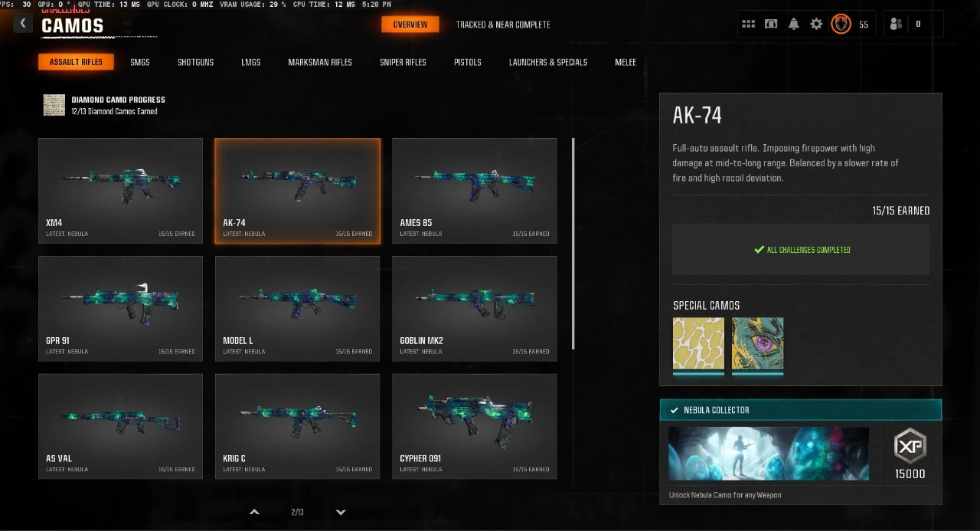Click the Camos page title
This screenshot has height=531, width=980.
tap(72, 26)
